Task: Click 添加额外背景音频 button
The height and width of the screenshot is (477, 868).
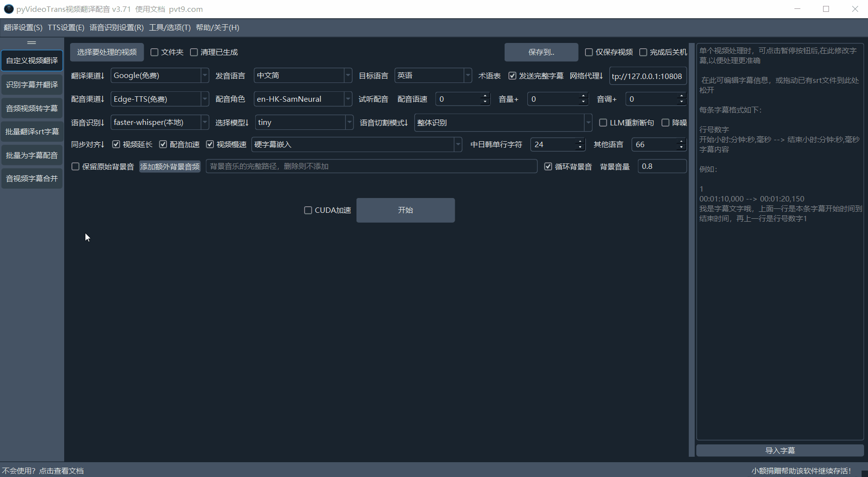Action: pos(170,166)
